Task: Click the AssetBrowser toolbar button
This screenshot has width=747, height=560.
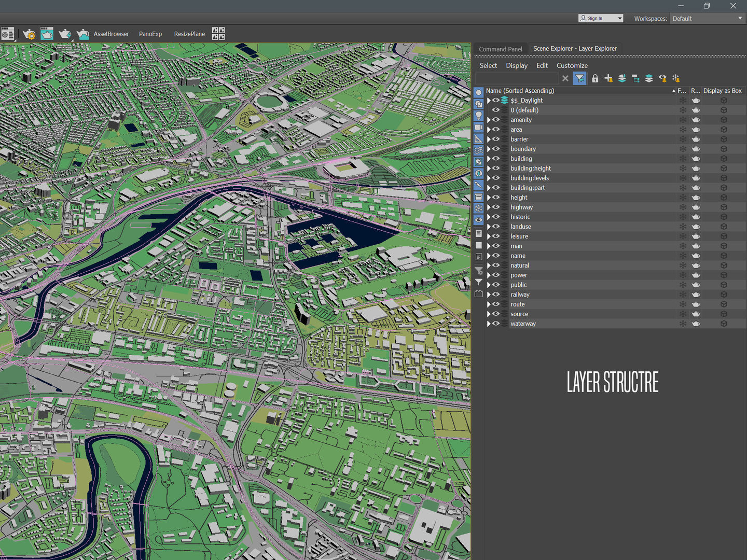Action: coord(111,34)
